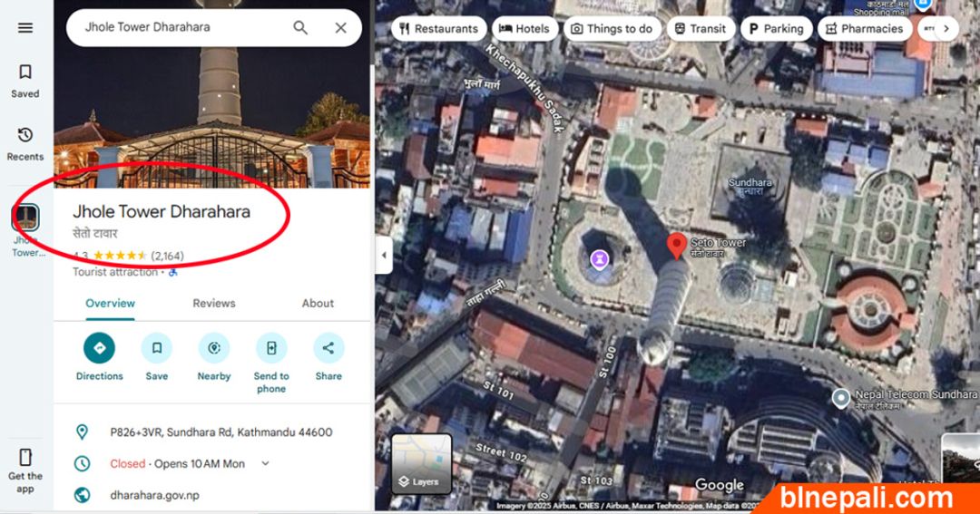Click the clock hours icon
980x514 pixels.
[x=82, y=463]
